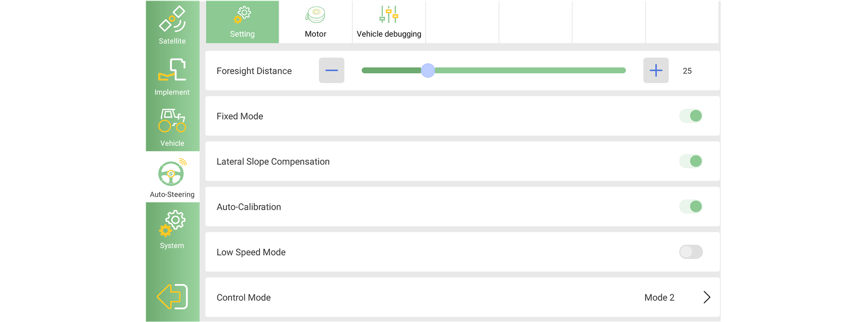Click the Foresight Distance slider handle
Image resolution: width=868 pixels, height=322 pixels.
[x=428, y=70]
